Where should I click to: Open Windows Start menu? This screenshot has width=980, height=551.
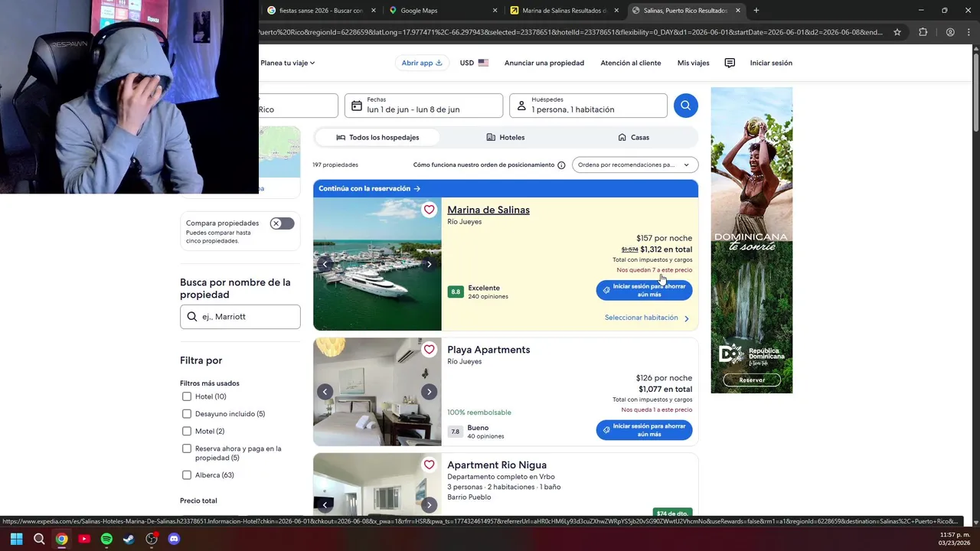click(16, 539)
